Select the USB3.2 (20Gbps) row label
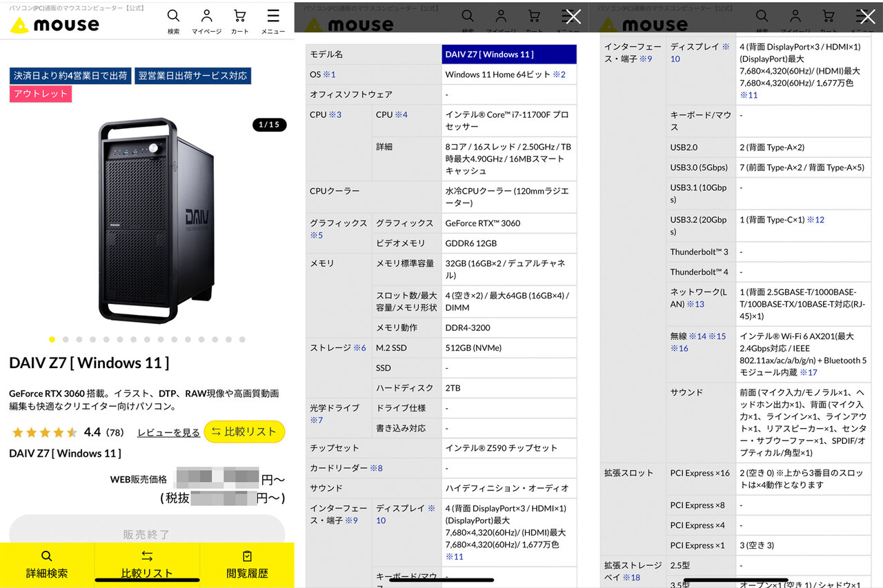883x588 pixels. click(701, 226)
